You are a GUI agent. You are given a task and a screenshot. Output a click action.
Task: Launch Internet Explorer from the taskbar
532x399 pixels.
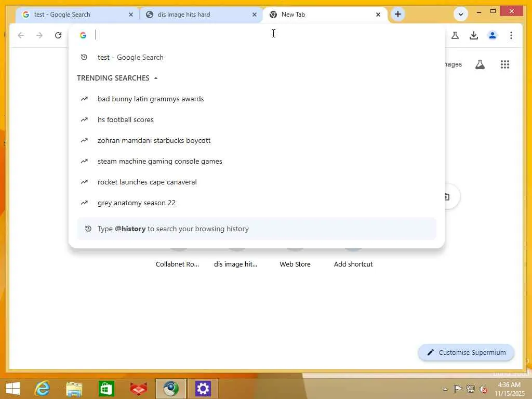pyautogui.click(x=43, y=389)
